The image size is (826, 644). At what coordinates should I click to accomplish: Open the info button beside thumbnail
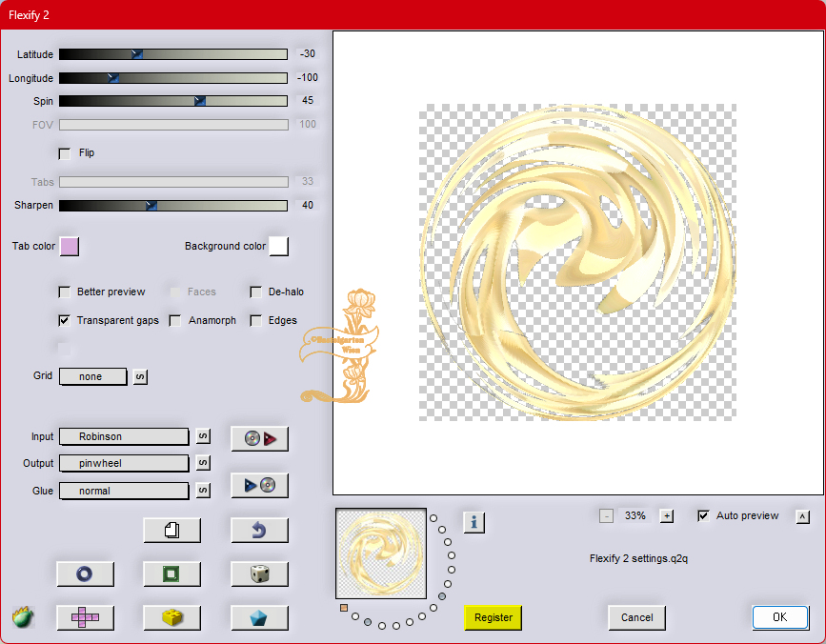tap(474, 521)
